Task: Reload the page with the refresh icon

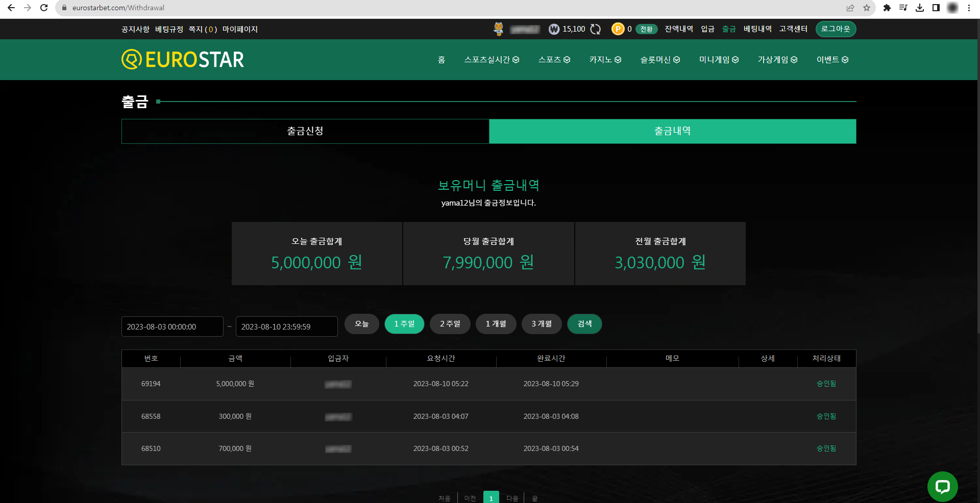Action: (x=44, y=8)
